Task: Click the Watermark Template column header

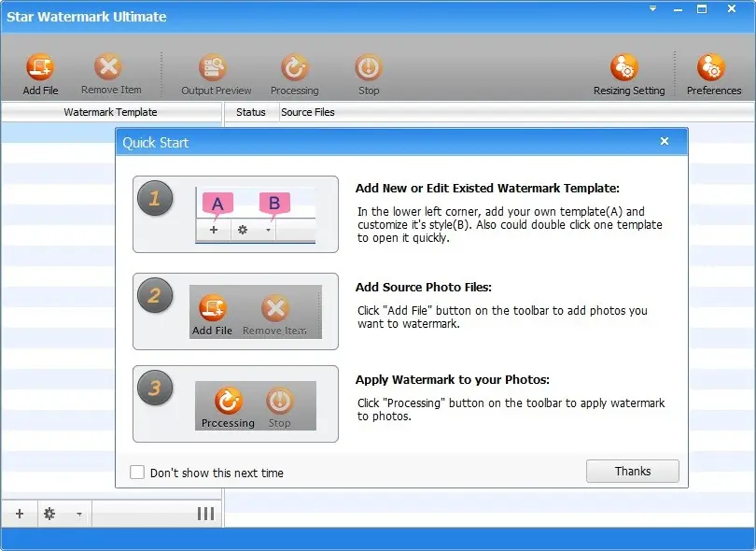Action: [111, 112]
